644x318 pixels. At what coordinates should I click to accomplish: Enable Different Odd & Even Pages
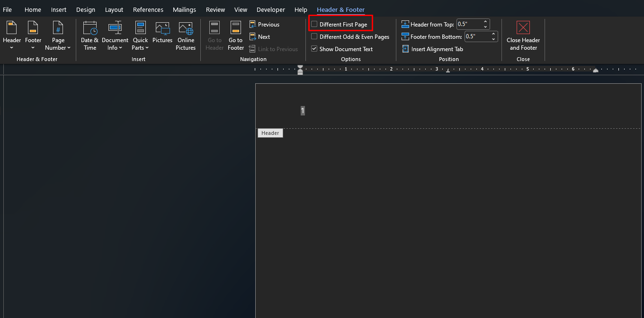(314, 36)
